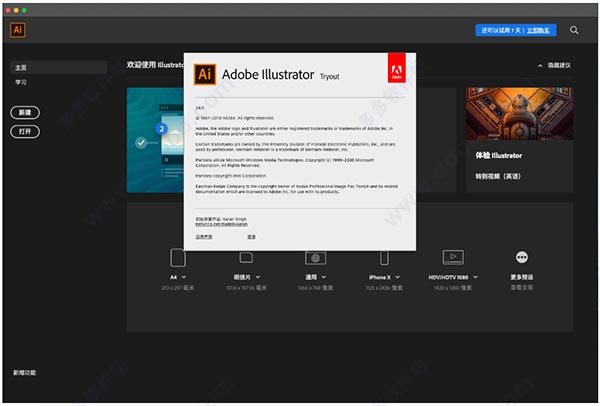Viewport: 600px width, 406px height.
Task: Click the macOS yellow minimize button
Action: [16, 10]
